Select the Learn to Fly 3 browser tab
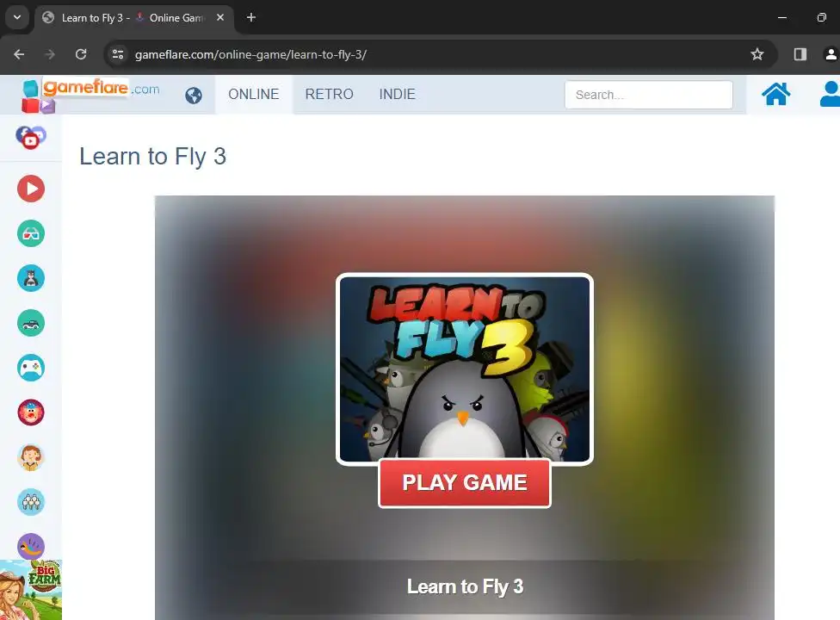Viewport: 840px width, 620px height. [134, 18]
